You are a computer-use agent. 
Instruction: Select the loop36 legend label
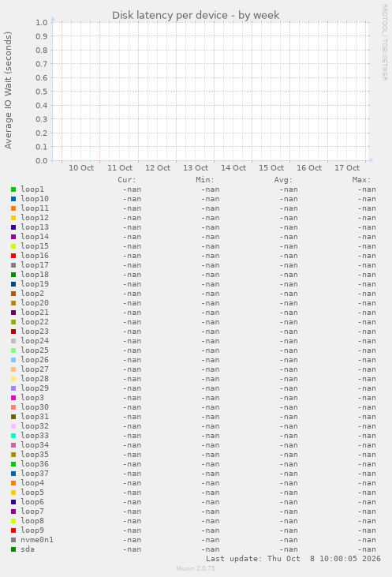[x=35, y=464]
